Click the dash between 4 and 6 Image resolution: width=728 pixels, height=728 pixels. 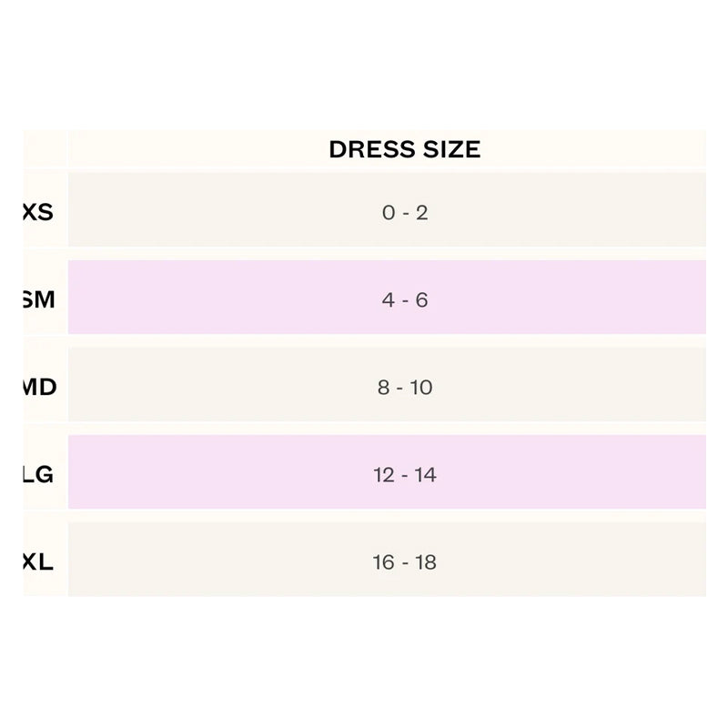[x=405, y=300]
